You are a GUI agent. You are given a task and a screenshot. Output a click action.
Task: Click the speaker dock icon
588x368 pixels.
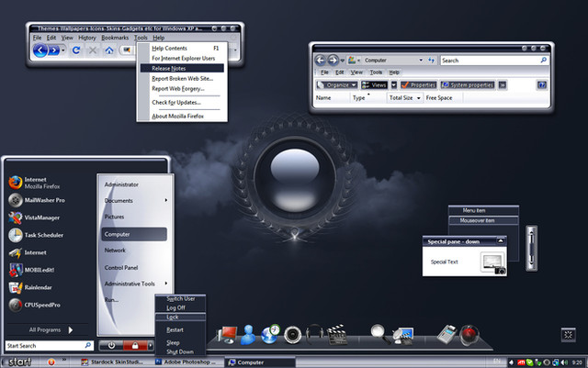292,335
